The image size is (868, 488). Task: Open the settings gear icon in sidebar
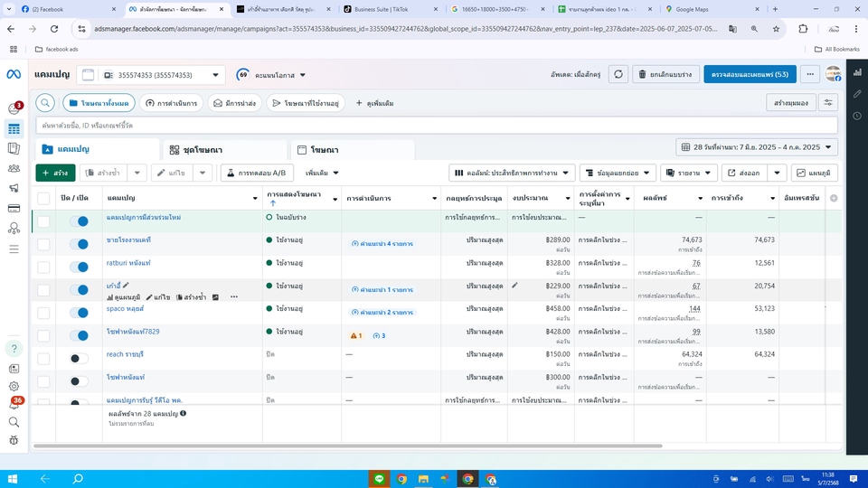click(x=14, y=386)
